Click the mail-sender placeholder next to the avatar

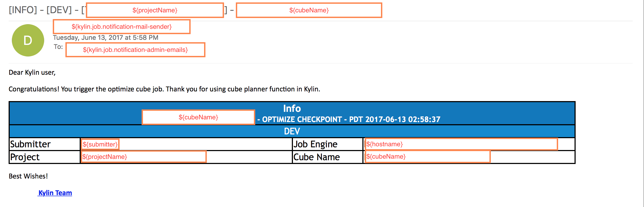[x=122, y=27]
